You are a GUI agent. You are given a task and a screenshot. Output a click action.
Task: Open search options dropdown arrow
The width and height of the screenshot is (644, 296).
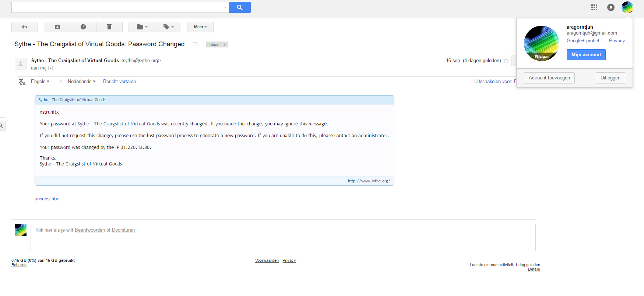pos(225,7)
